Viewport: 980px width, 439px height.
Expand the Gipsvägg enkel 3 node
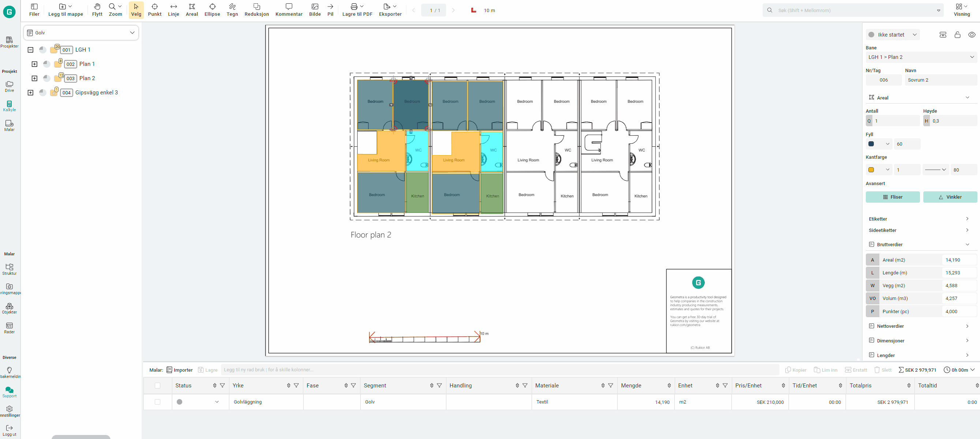30,93
